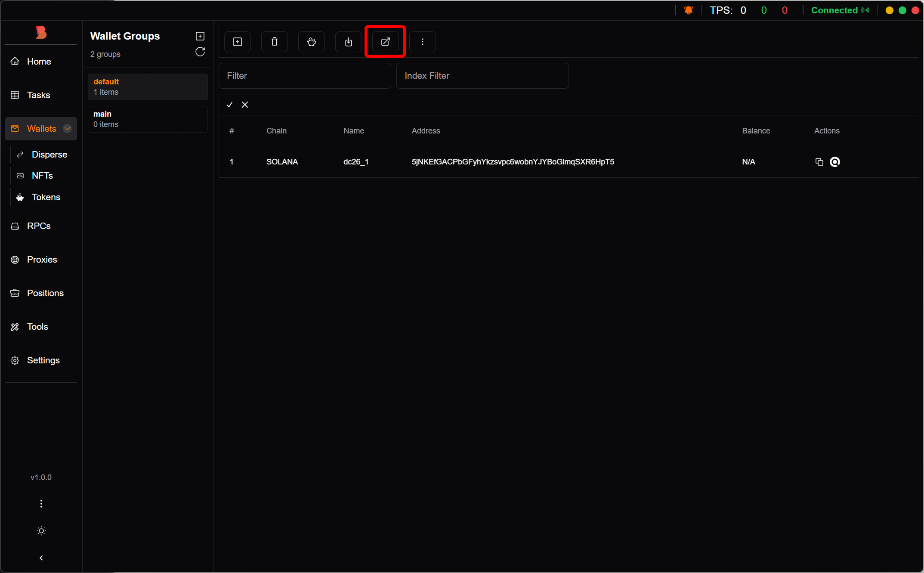The width and height of the screenshot is (924, 573).
Task: Open the Tasks page
Action: click(38, 95)
